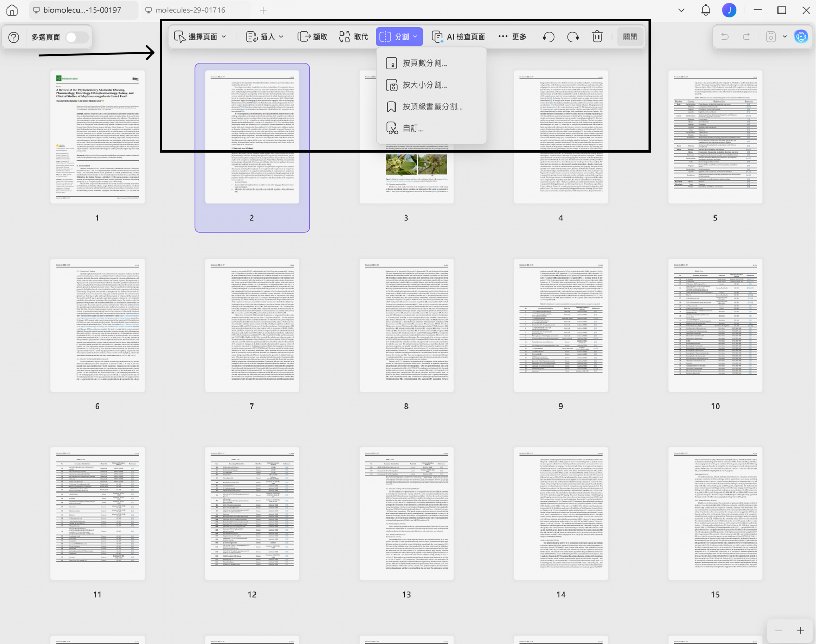Choose 按頂級書籤分割 split by bookmarks
This screenshot has height=644, width=816.
pyautogui.click(x=431, y=107)
